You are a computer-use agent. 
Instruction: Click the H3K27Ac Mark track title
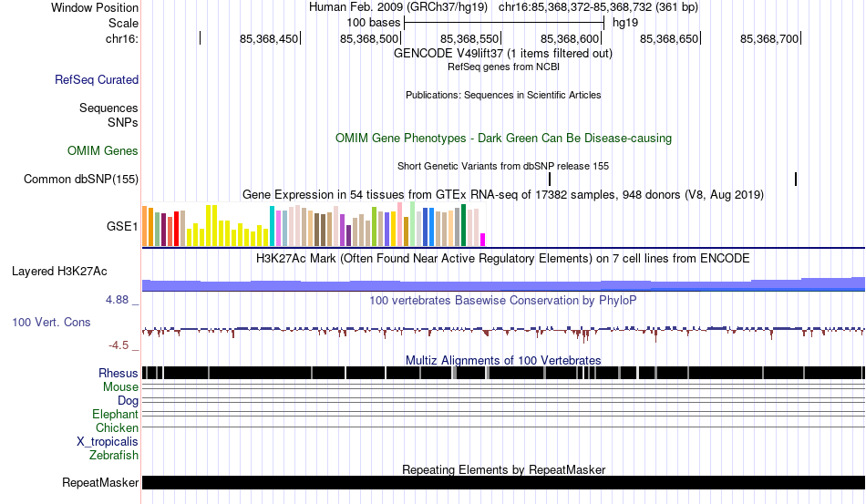[x=502, y=258]
